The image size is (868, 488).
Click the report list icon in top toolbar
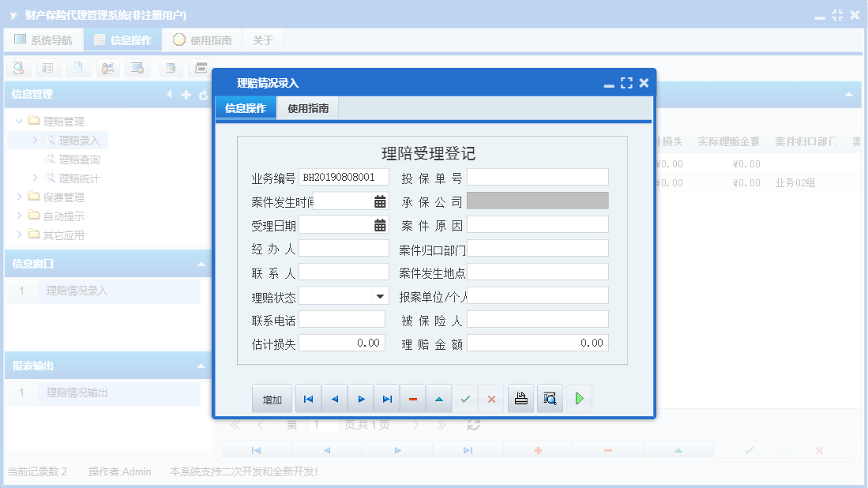coord(47,68)
